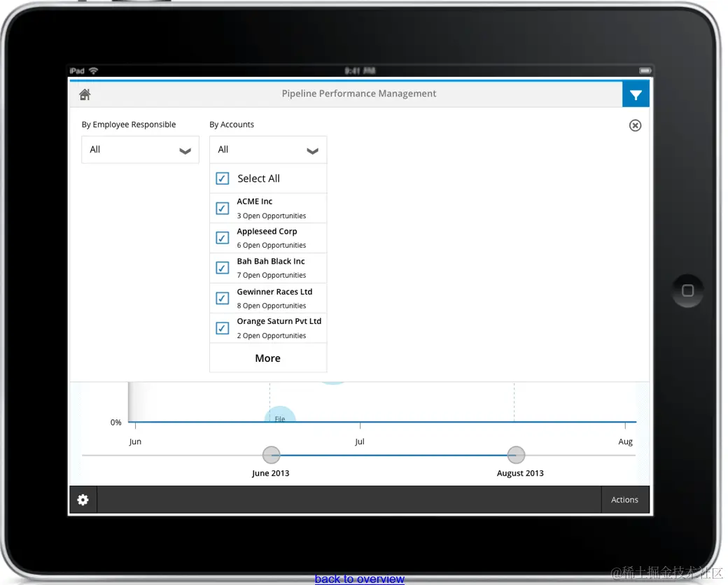
Task: Open the settings gear in footer
Action: 83,500
